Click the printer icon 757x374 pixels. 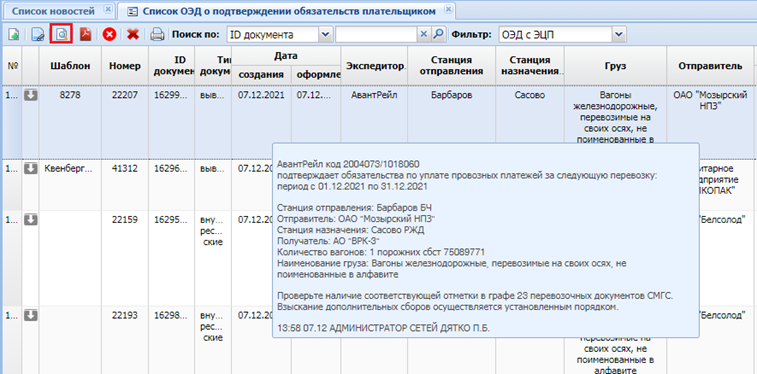pyautogui.click(x=157, y=34)
